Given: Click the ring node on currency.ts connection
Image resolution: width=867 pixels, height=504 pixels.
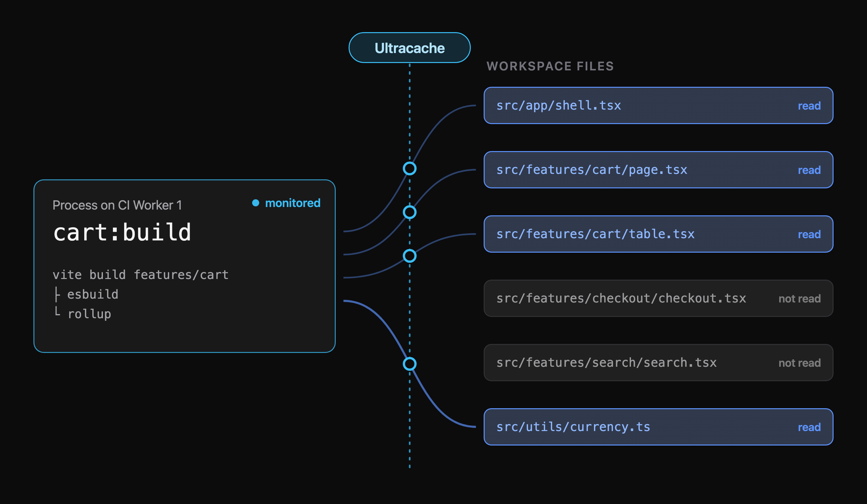Looking at the screenshot, I should coord(409,364).
